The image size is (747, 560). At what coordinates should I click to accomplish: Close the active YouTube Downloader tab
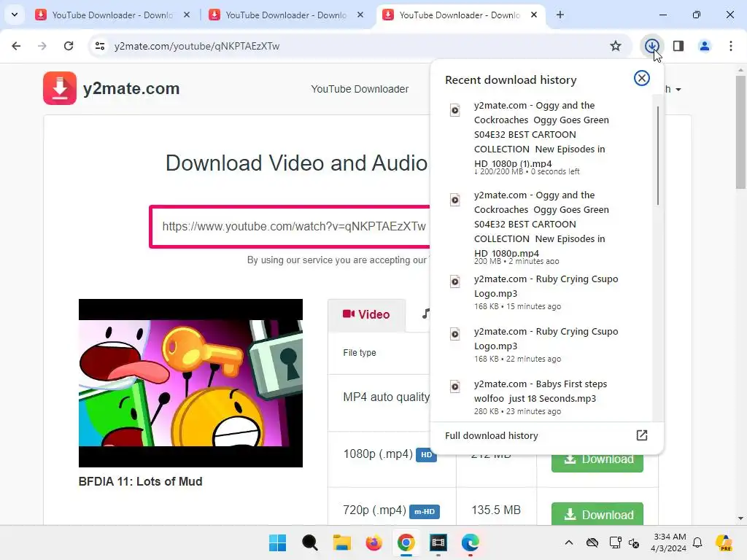(534, 15)
